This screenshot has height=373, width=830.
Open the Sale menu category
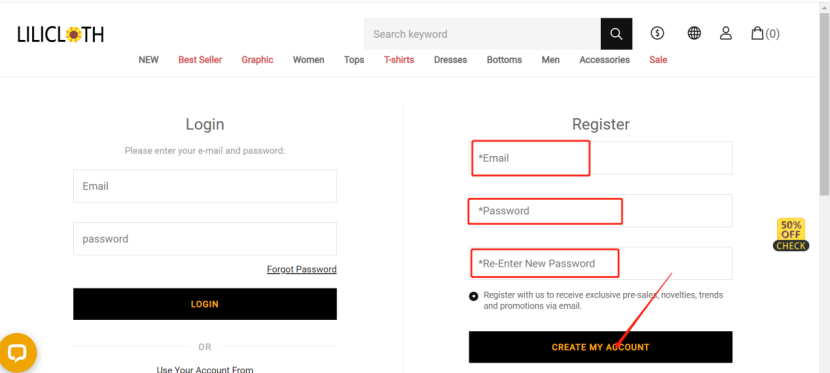coord(658,60)
